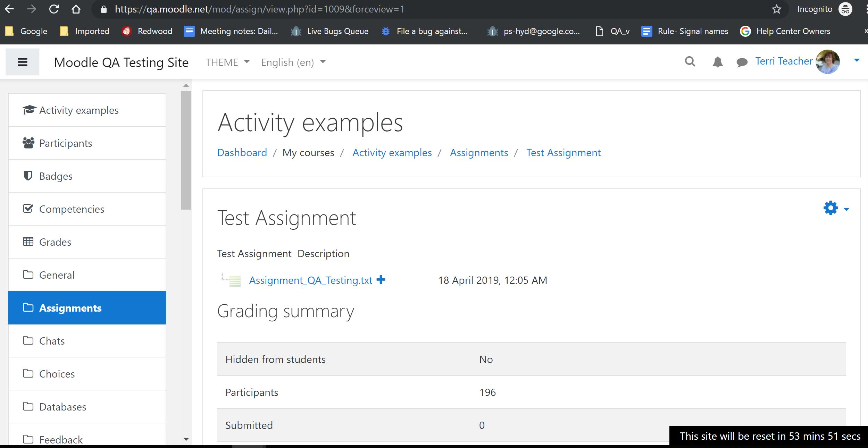
Task: Click the sidebar scrollbar down arrow
Action: click(186, 439)
